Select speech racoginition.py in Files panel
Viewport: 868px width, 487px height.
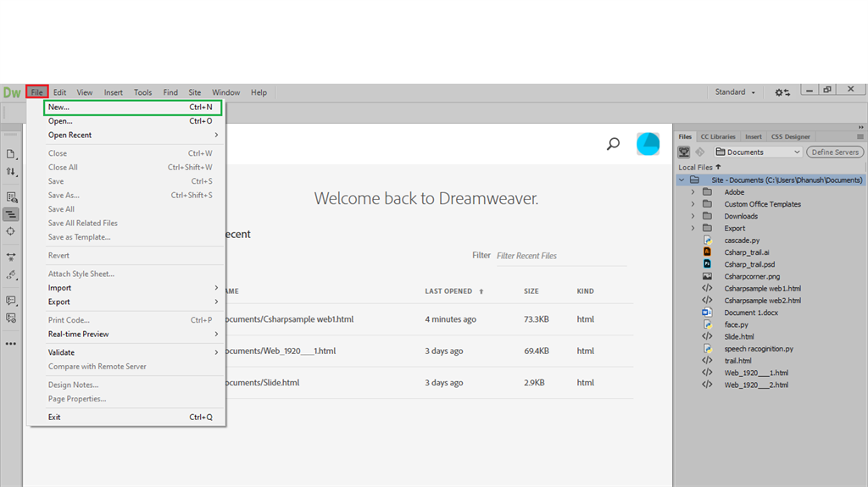pyautogui.click(x=759, y=349)
